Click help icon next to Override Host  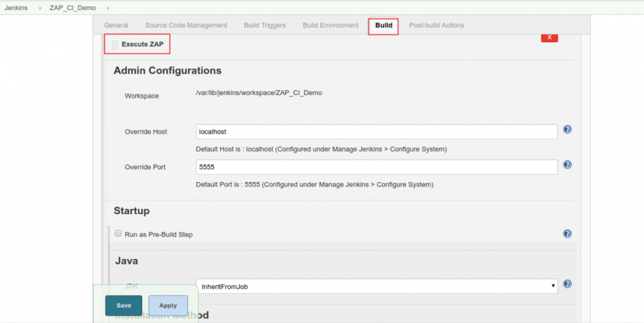coord(567,130)
